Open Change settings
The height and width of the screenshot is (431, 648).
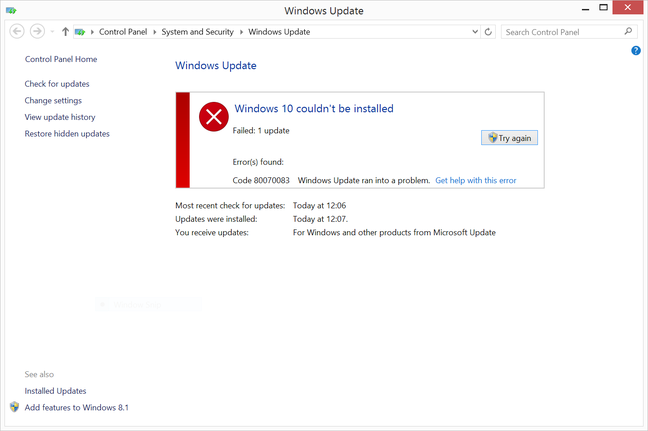pyautogui.click(x=53, y=100)
